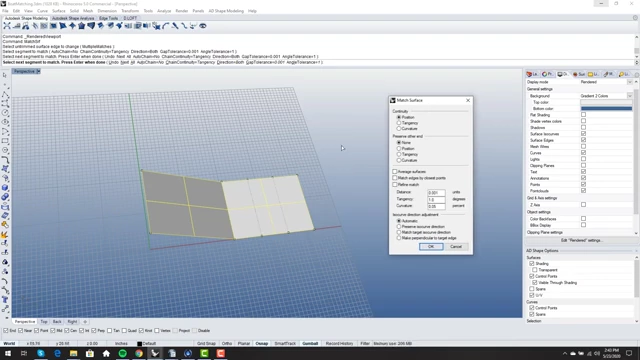Screen dimensions: 640x360
Task: Click the Rhino icon in taskbar
Action: click(x=155, y=353)
